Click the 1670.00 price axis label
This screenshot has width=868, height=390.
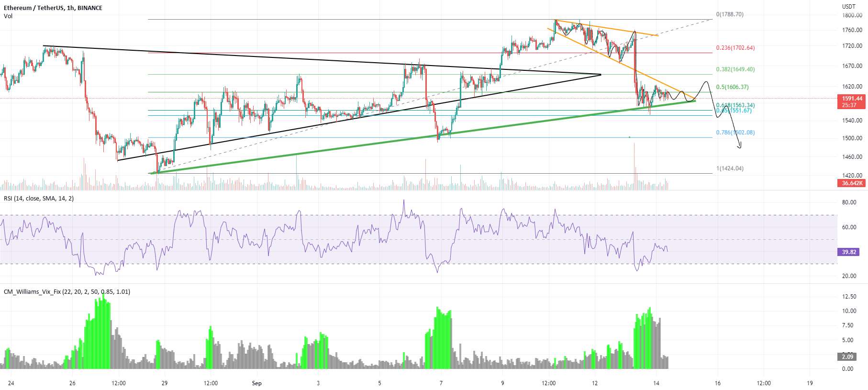(852, 66)
